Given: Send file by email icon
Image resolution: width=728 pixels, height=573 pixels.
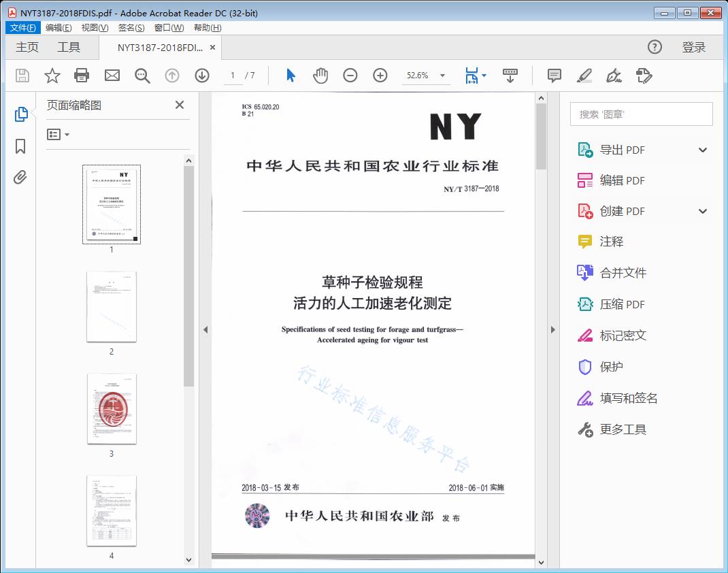Looking at the screenshot, I should click(x=112, y=76).
